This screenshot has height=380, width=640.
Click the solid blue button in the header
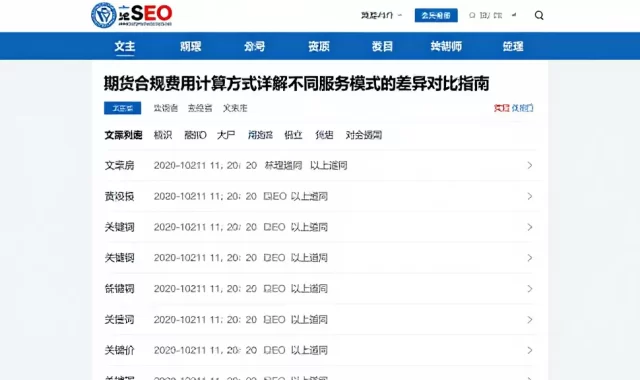436,16
